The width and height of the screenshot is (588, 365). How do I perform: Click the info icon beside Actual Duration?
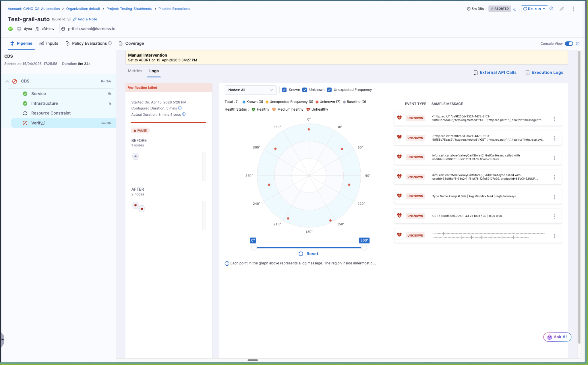click(x=184, y=114)
